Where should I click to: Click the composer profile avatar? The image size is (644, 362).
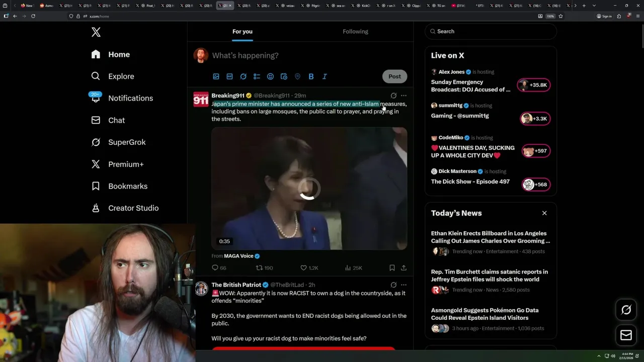201,55
